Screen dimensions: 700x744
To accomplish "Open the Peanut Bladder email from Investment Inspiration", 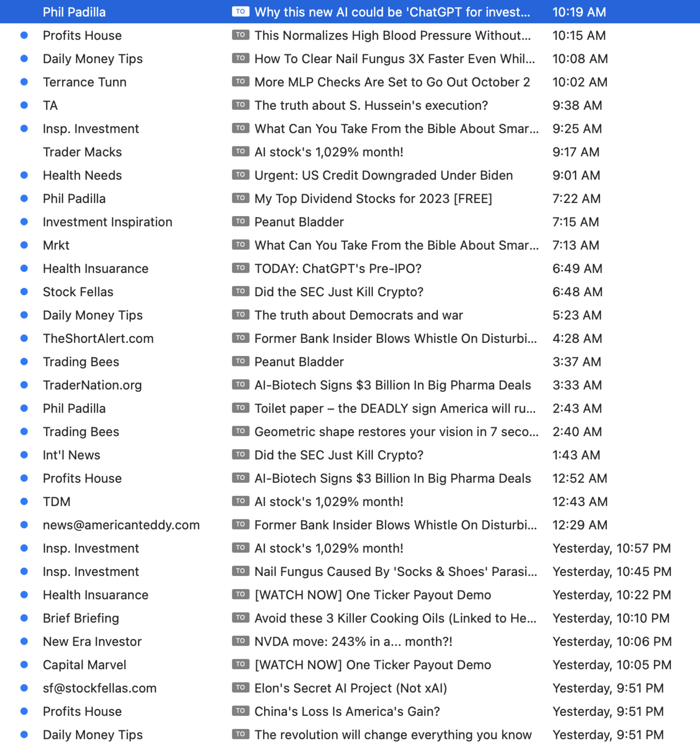I will click(299, 222).
